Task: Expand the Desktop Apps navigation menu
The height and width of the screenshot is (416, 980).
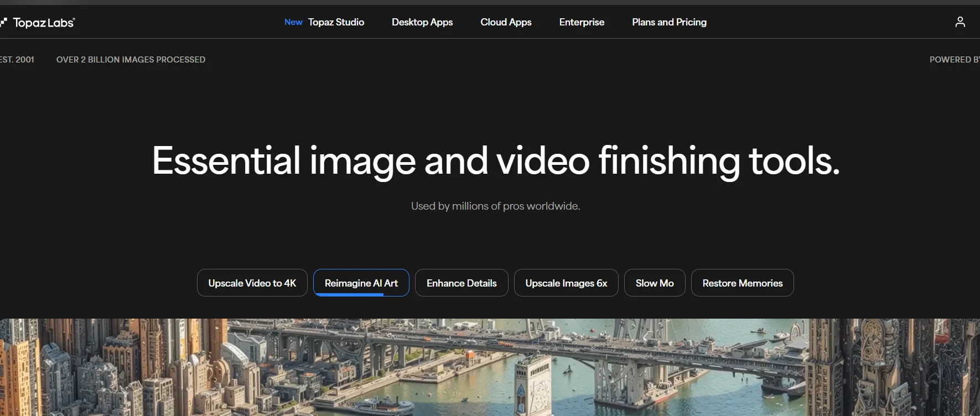Action: [x=422, y=22]
